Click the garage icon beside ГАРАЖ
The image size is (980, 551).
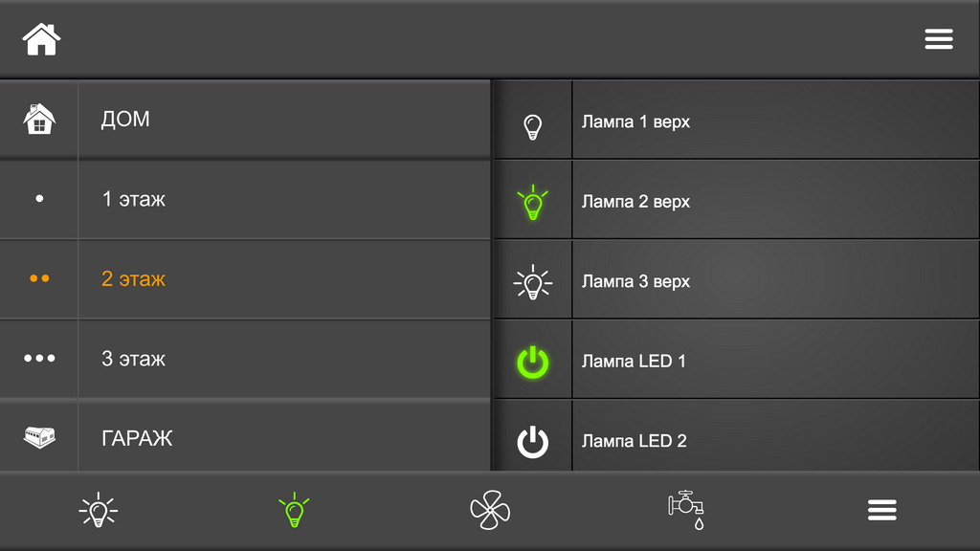[39, 436]
